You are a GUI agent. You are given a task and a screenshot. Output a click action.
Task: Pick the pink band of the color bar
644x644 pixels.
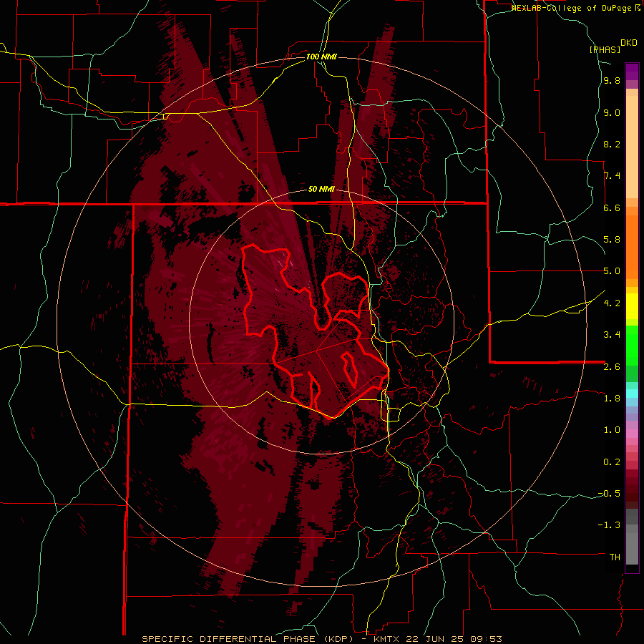pyautogui.click(x=632, y=434)
